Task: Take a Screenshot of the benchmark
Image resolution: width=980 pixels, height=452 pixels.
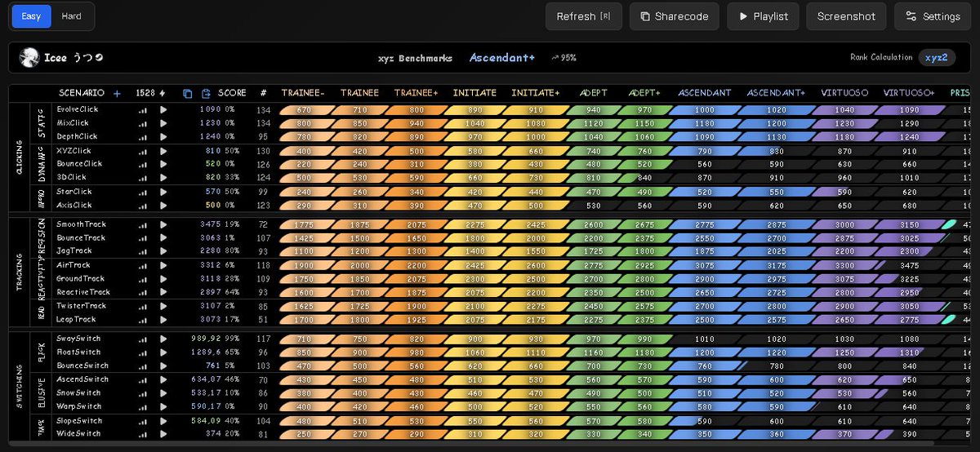Action: (x=846, y=16)
